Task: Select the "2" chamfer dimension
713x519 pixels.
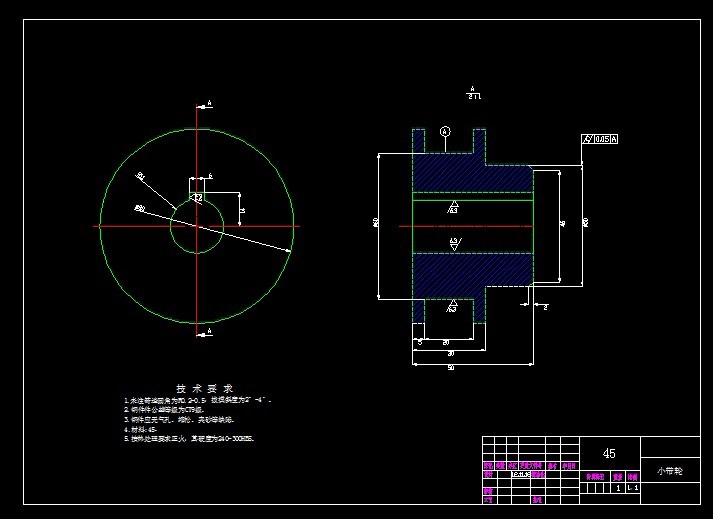Action: click(x=546, y=307)
